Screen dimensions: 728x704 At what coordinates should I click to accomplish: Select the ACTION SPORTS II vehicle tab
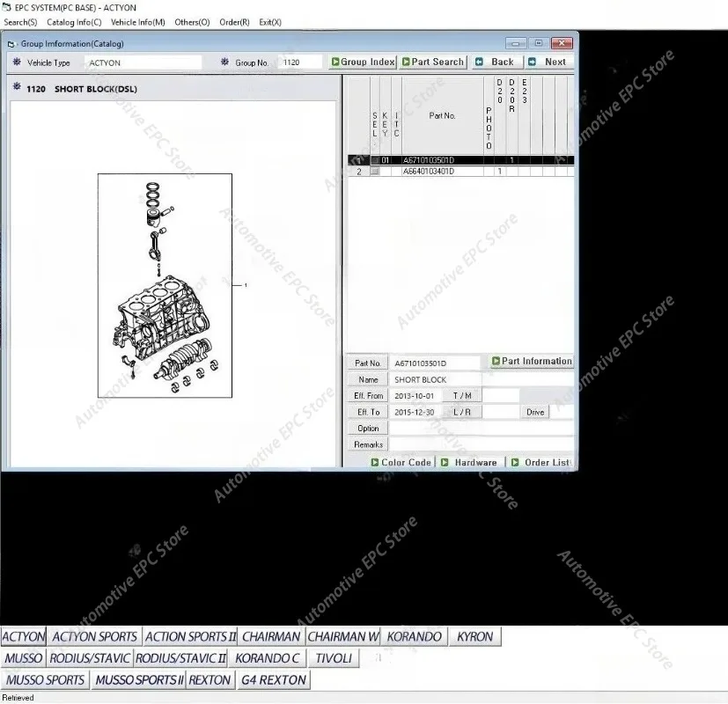point(191,636)
